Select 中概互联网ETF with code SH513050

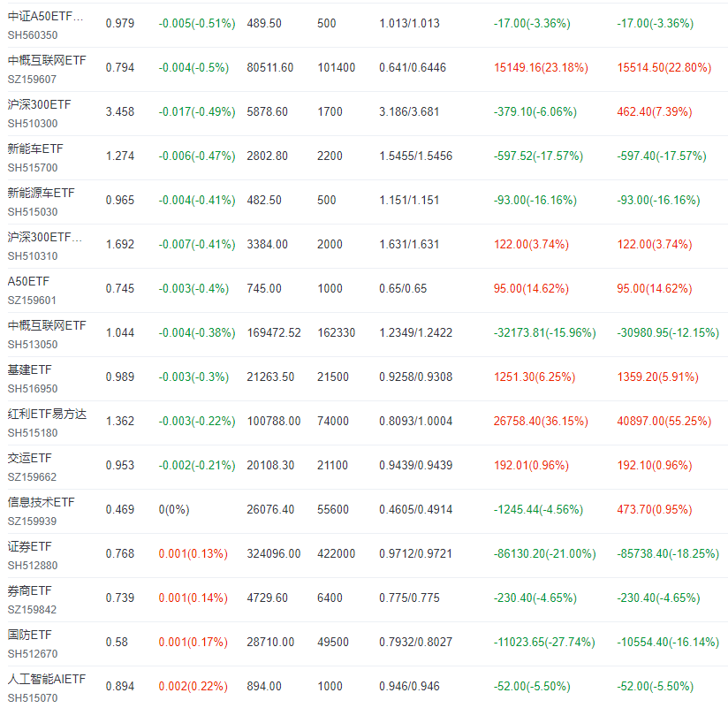[47, 325]
